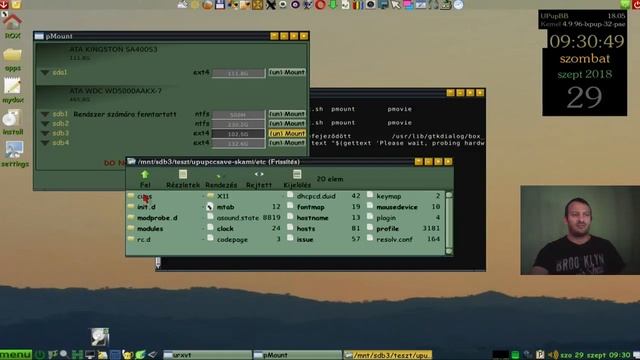
Task: Switch to the /mnt/sdb3/teszt taskbar entry
Action: 387,355
